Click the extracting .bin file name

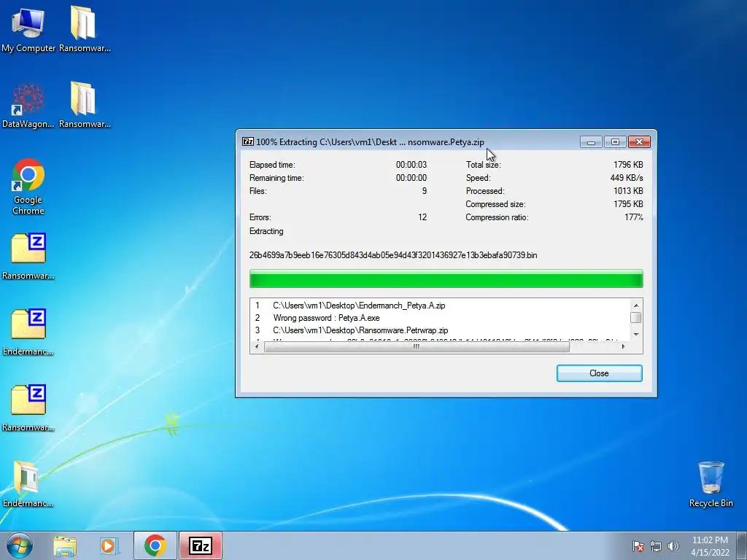pyautogui.click(x=393, y=255)
